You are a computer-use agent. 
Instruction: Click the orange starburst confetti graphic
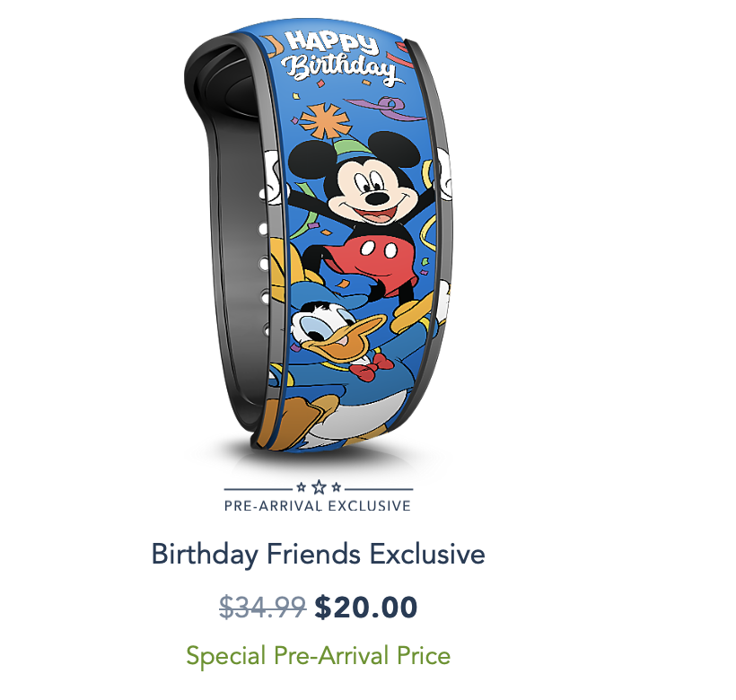[325, 121]
